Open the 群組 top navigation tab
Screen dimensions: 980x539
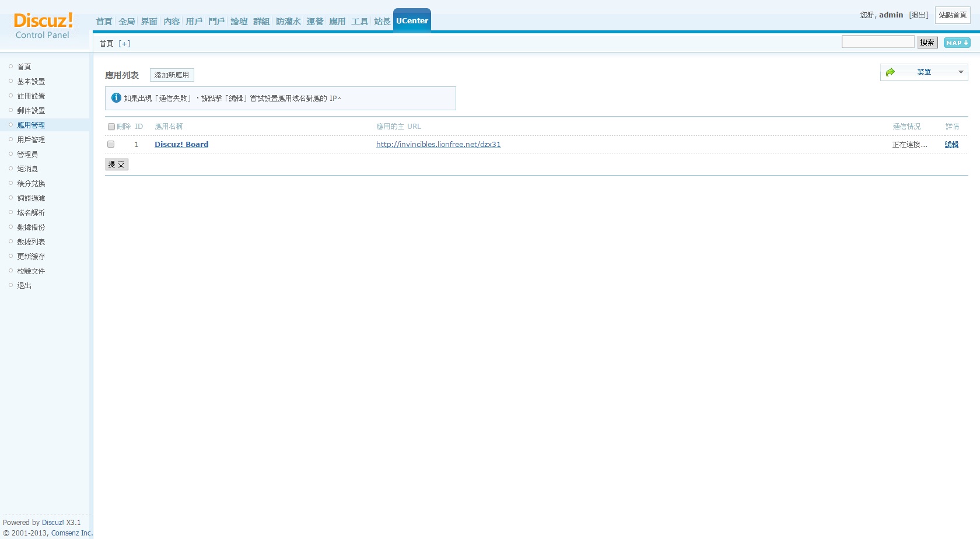(x=261, y=22)
